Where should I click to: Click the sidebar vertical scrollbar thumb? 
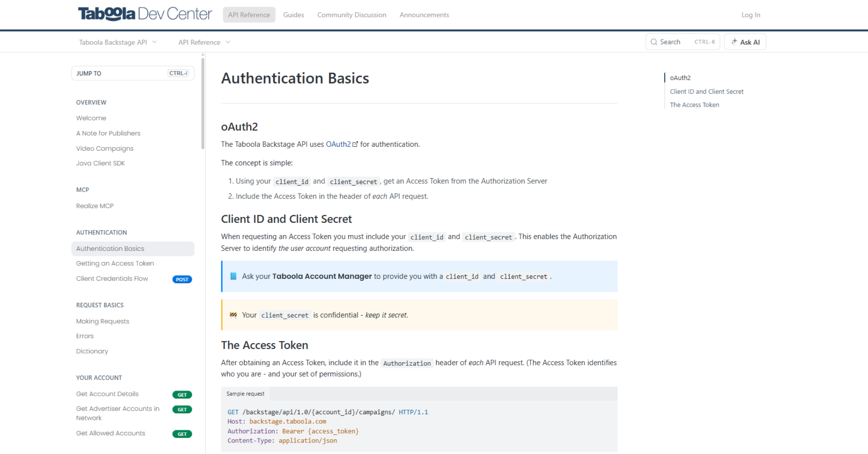pos(203,103)
